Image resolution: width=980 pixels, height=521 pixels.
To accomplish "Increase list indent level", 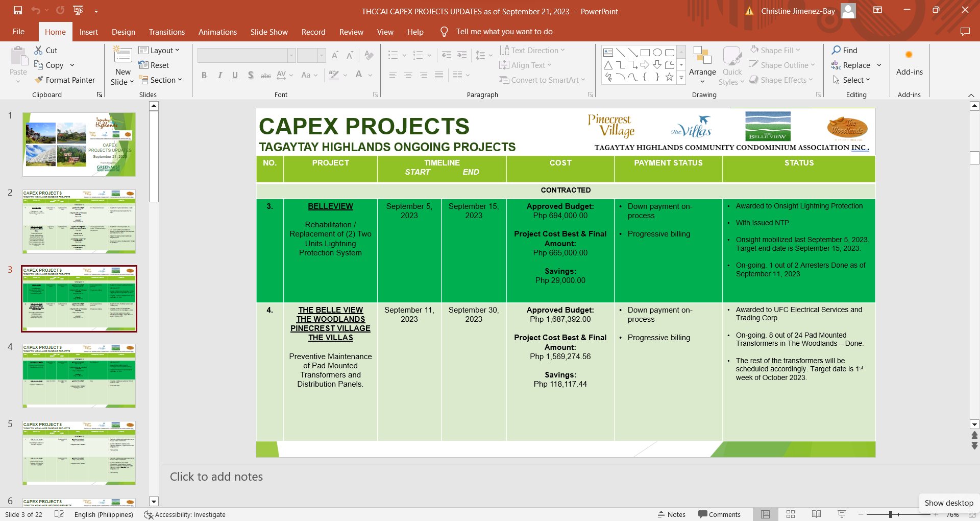I will pyautogui.click(x=461, y=55).
